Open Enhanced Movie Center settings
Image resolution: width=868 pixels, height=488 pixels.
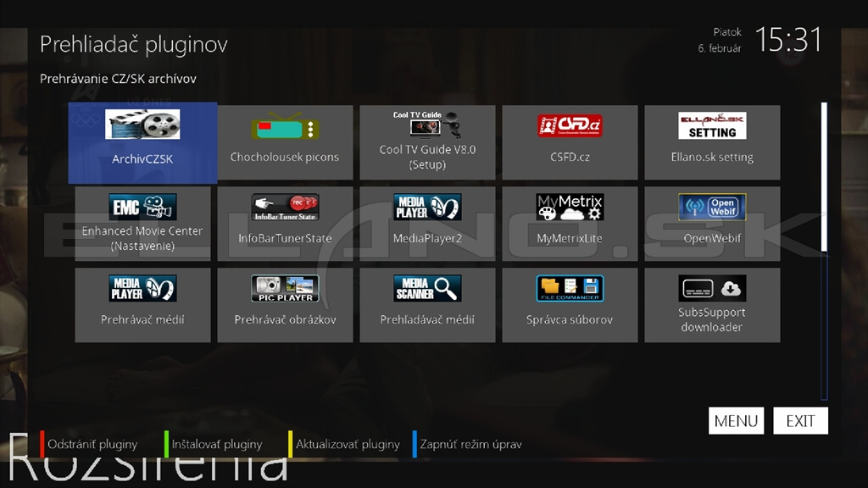click(x=142, y=224)
